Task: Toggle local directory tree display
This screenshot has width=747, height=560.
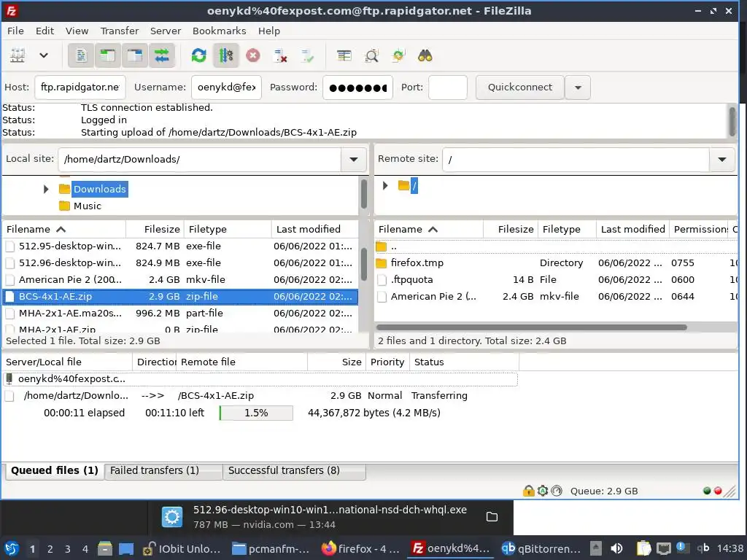Action: [108, 55]
